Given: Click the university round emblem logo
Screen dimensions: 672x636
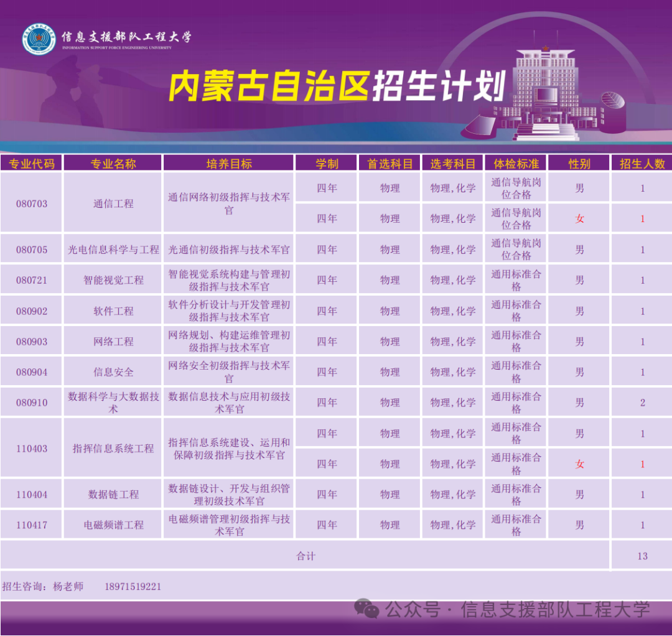Looking at the screenshot, I should click(39, 39).
